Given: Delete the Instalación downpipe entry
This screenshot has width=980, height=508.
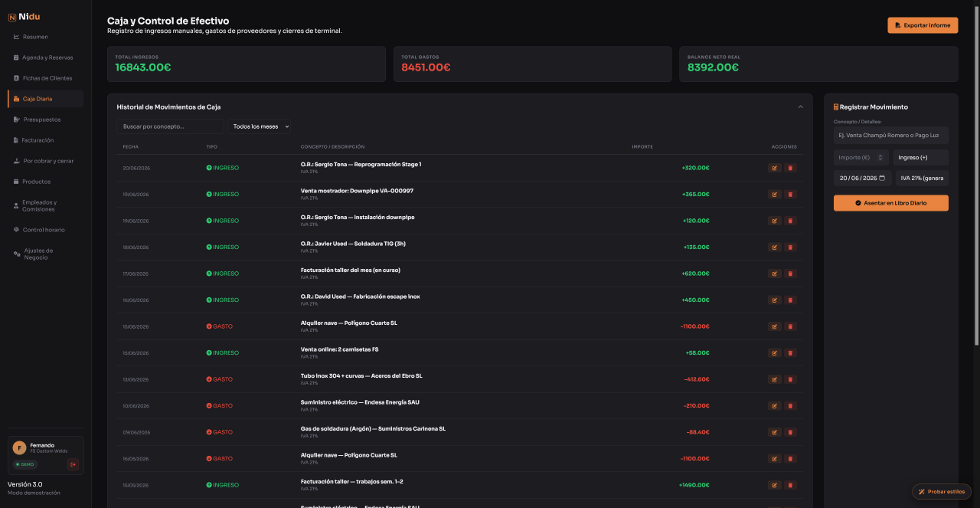Looking at the screenshot, I should [790, 221].
